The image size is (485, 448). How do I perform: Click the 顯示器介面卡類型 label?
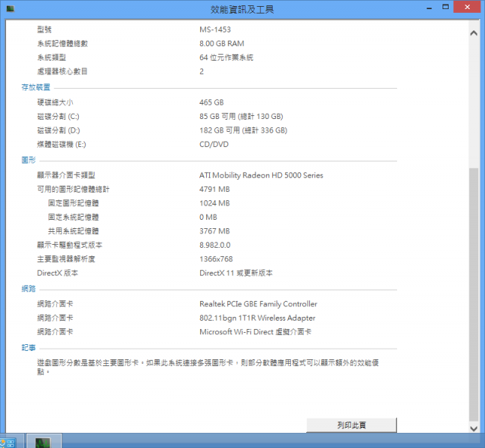[x=66, y=175]
